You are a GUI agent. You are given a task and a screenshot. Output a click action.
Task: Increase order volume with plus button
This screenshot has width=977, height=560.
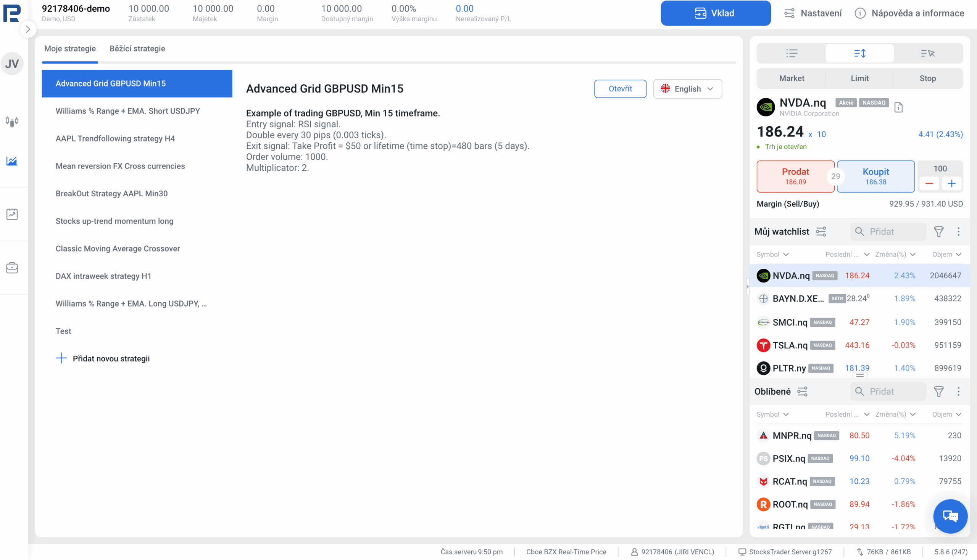point(951,183)
